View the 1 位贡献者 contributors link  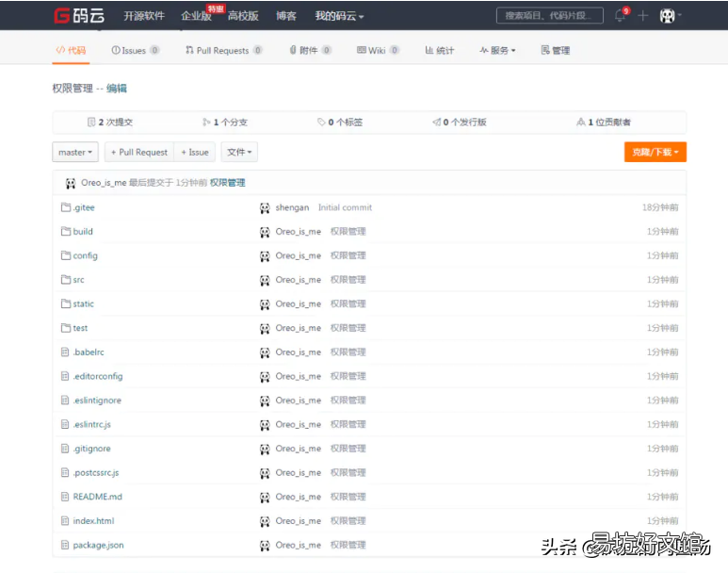(604, 123)
